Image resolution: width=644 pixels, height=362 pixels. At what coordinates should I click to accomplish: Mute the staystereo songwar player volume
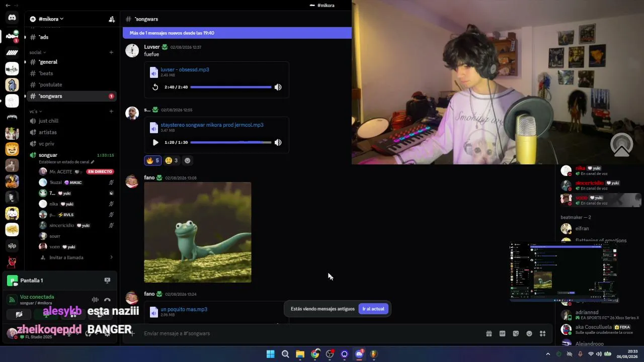[x=278, y=142]
